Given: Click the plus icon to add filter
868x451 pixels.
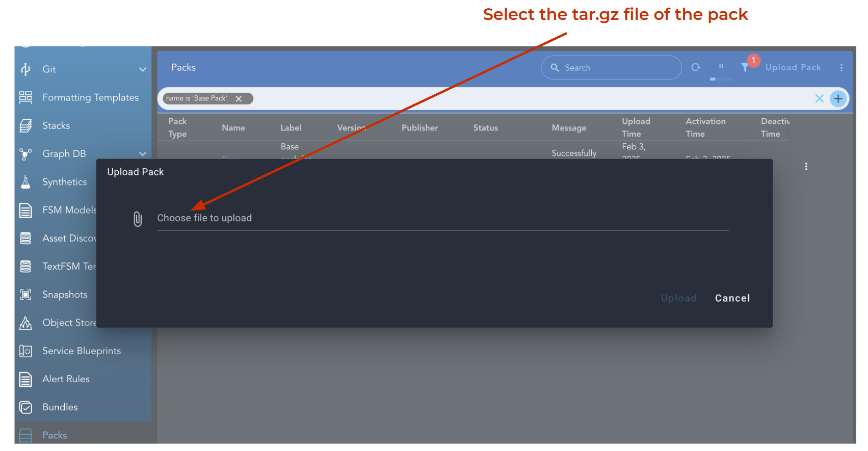Looking at the screenshot, I should point(838,98).
